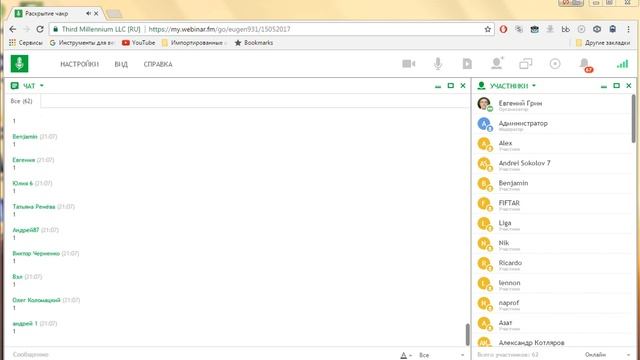The image size is (640, 360).
Task: Click chat sender name Олег Коломацкий
Action: tap(36, 300)
